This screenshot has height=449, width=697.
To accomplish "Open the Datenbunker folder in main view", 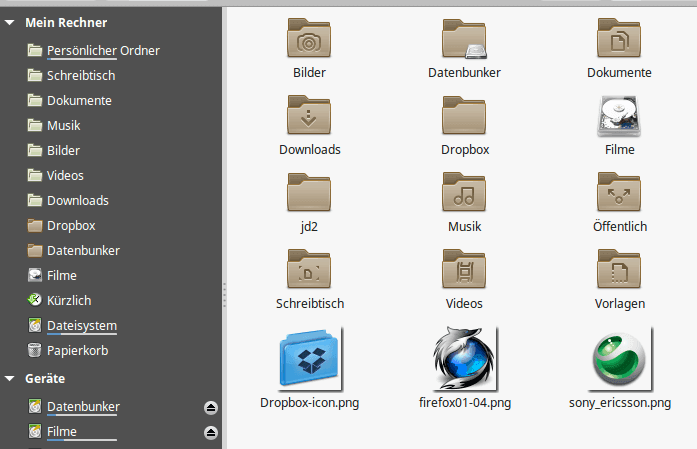I will click(x=464, y=38).
